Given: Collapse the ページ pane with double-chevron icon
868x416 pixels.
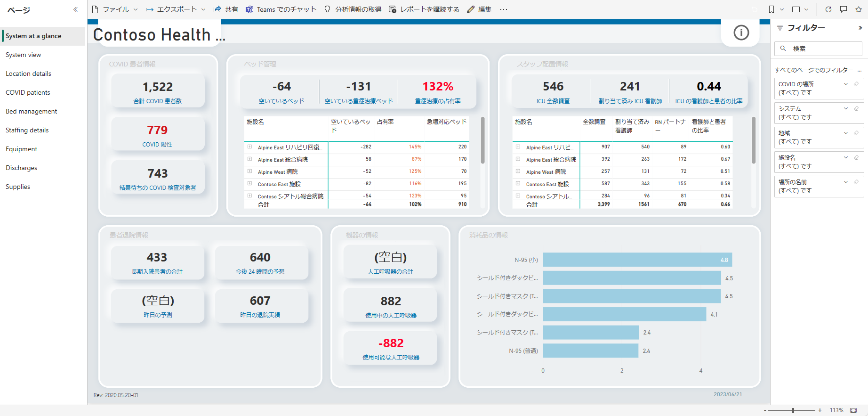Looking at the screenshot, I should (x=75, y=9).
